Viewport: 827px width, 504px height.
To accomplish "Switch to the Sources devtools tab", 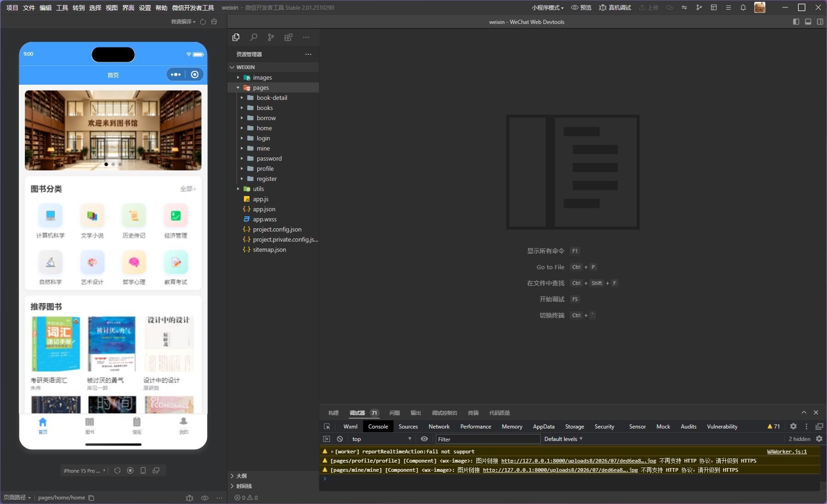I will (408, 427).
